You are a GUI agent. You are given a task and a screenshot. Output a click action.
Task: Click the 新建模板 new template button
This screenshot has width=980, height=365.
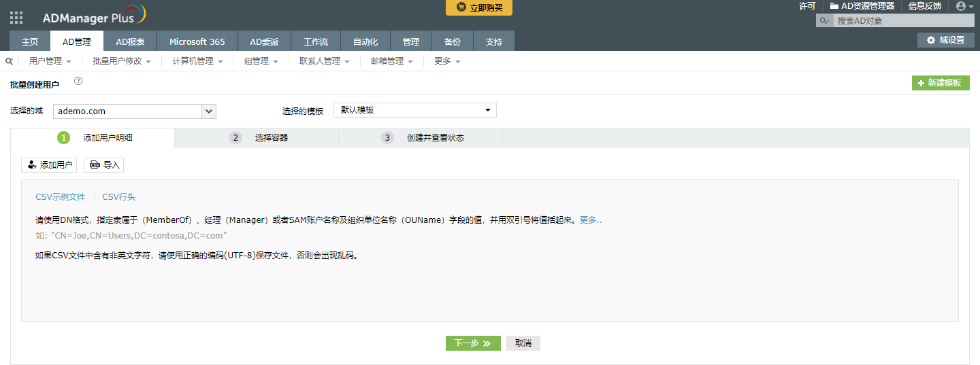pos(941,83)
